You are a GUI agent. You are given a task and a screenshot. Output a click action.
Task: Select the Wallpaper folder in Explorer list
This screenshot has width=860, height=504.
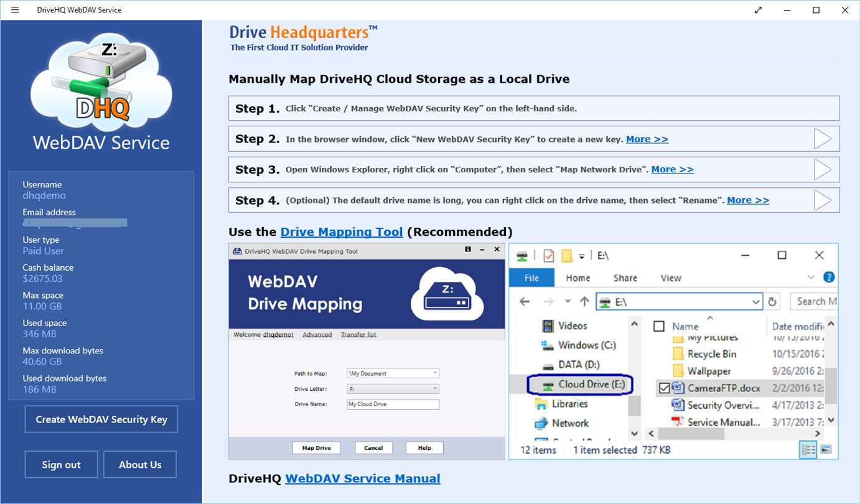709,371
